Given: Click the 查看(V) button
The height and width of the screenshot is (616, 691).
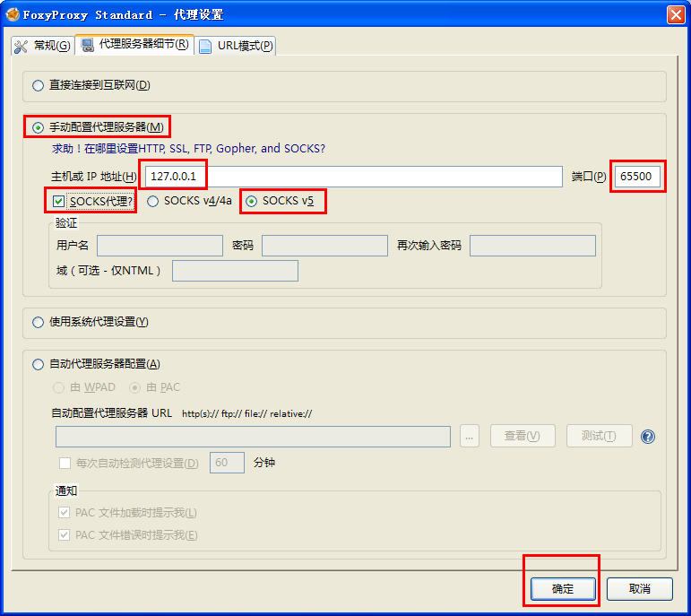Looking at the screenshot, I should 523,436.
